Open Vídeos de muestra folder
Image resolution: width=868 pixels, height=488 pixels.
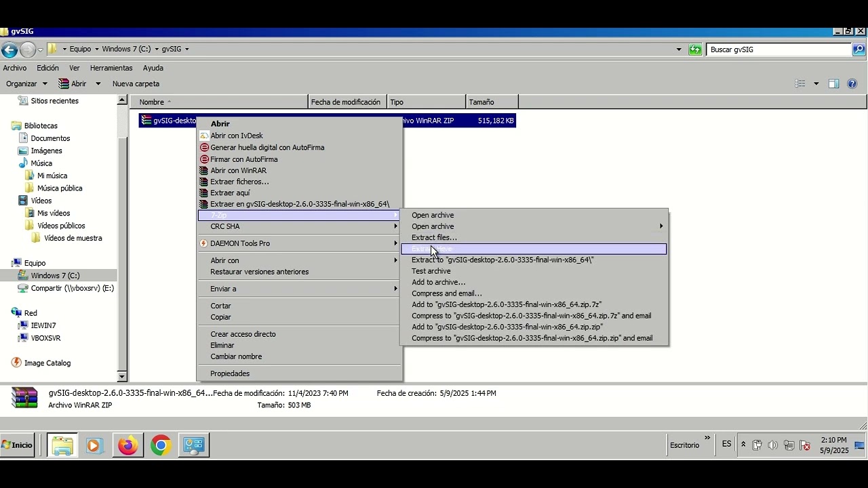73,238
